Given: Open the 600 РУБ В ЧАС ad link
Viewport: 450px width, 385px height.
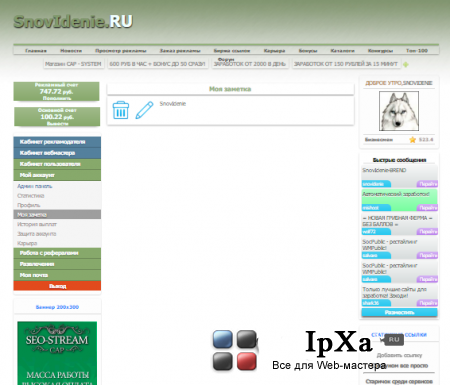Looking at the screenshot, I should click(x=157, y=64).
